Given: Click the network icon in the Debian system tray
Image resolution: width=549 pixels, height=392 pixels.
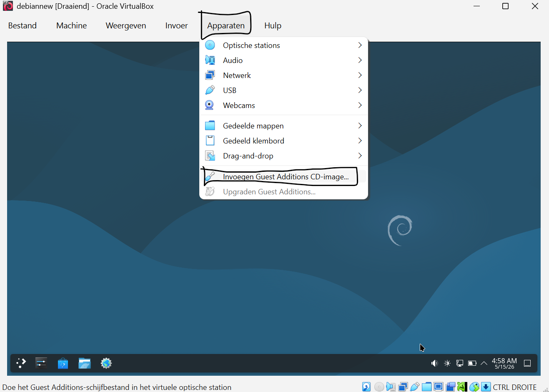Looking at the screenshot, I should coord(460,363).
